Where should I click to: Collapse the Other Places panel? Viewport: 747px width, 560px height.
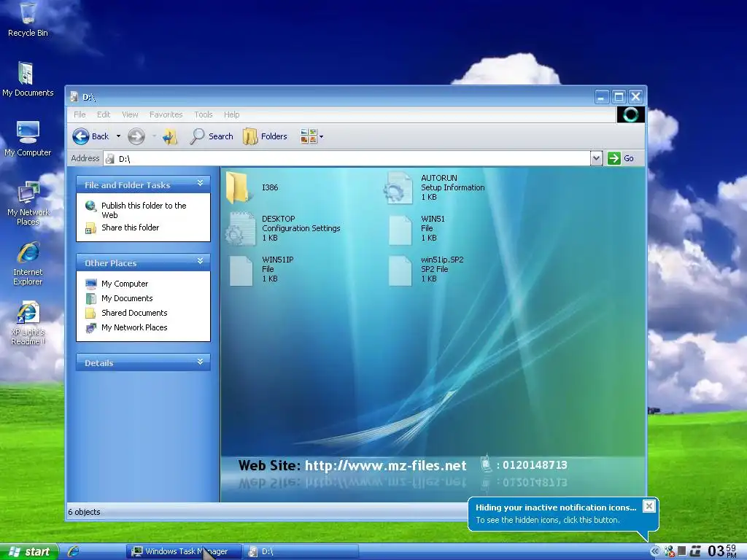200,261
